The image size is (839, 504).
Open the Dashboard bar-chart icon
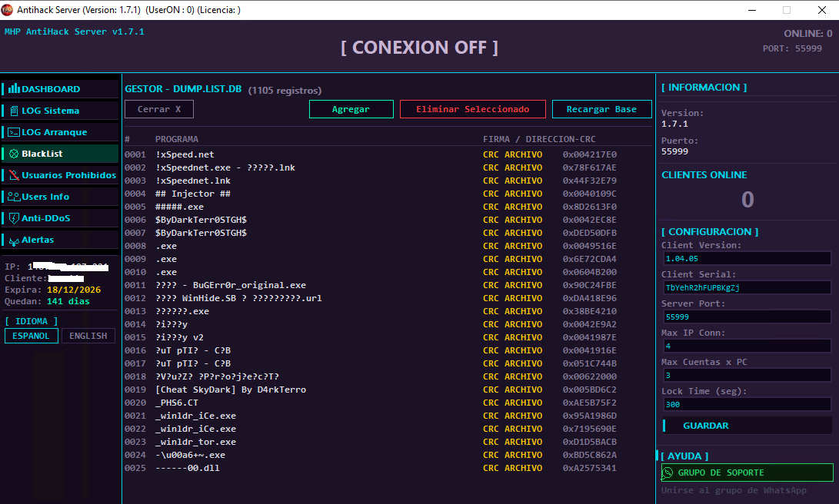click(x=14, y=88)
